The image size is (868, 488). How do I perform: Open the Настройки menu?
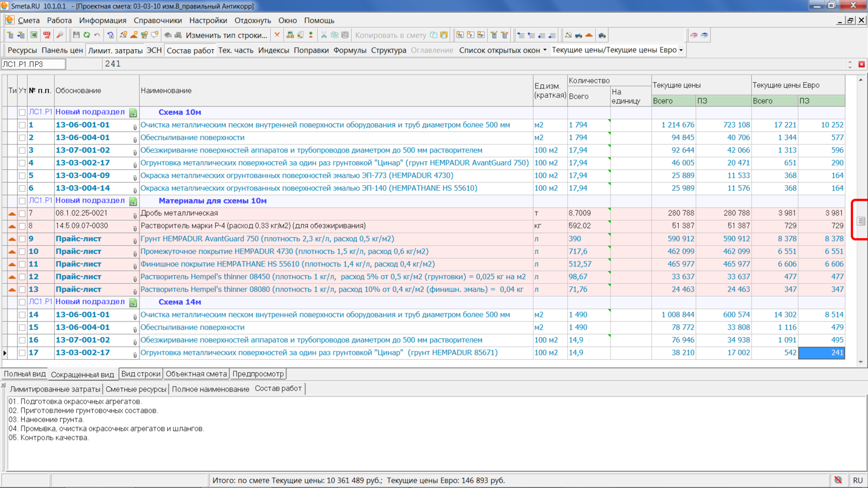pos(208,20)
